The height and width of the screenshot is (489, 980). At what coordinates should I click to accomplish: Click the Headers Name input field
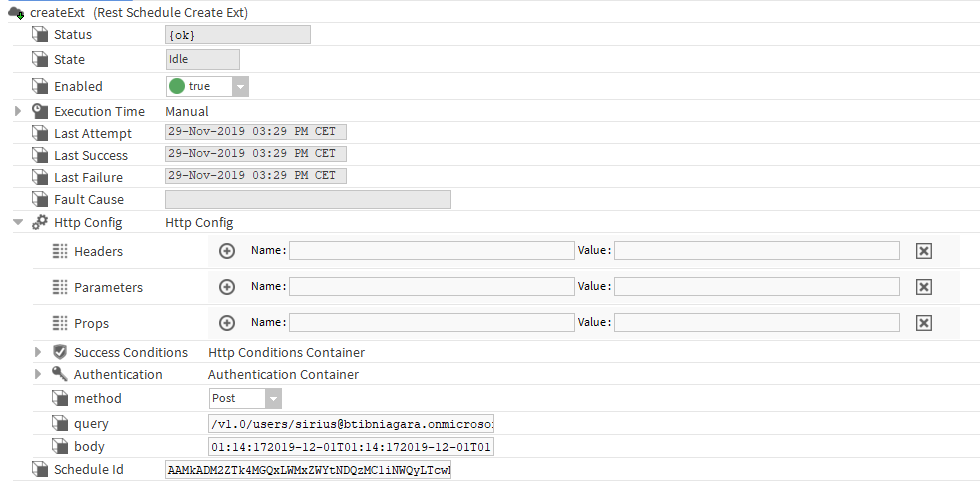[431, 251]
